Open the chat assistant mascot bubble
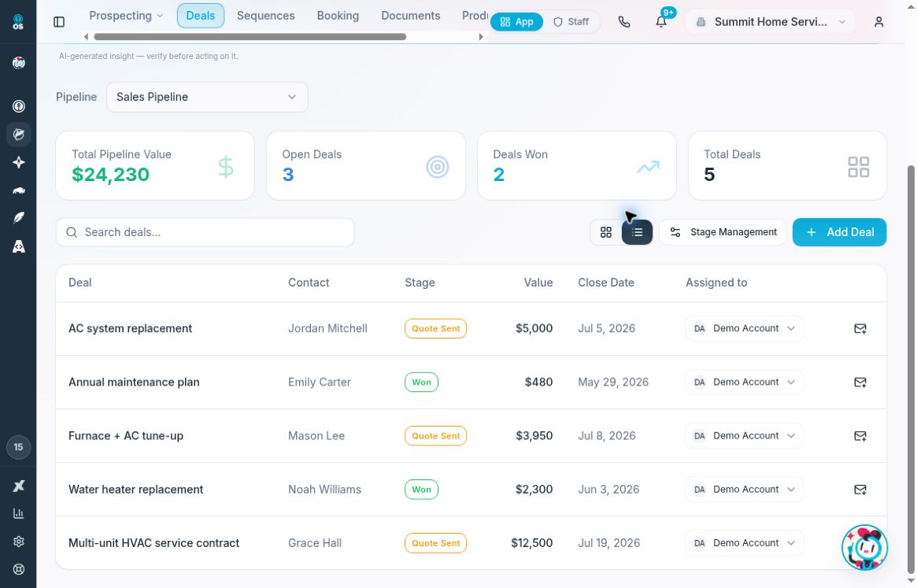 (x=864, y=547)
